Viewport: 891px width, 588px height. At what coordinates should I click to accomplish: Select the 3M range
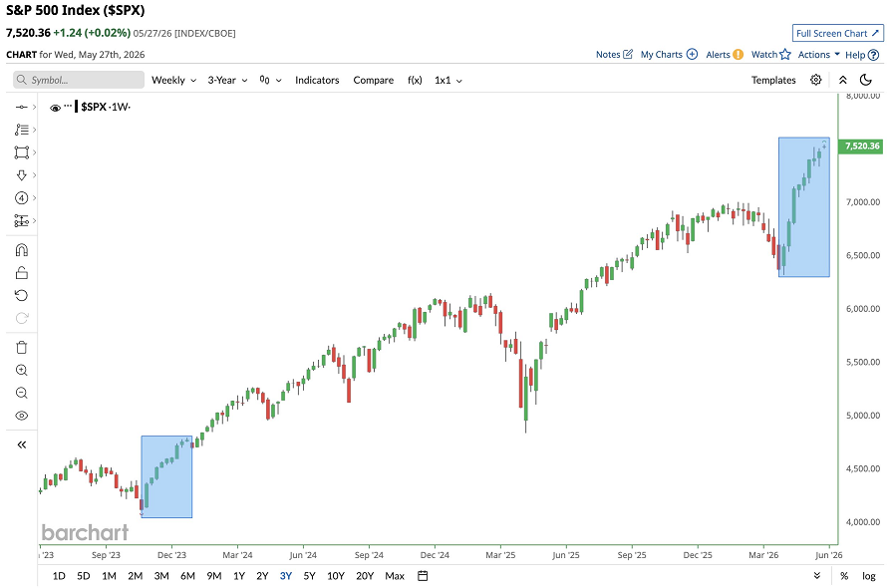161,576
